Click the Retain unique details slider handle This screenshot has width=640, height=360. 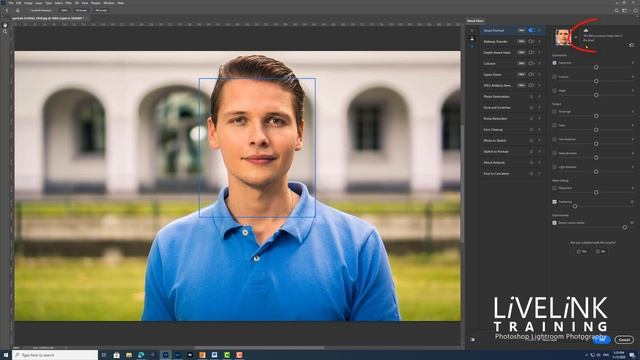click(x=624, y=227)
